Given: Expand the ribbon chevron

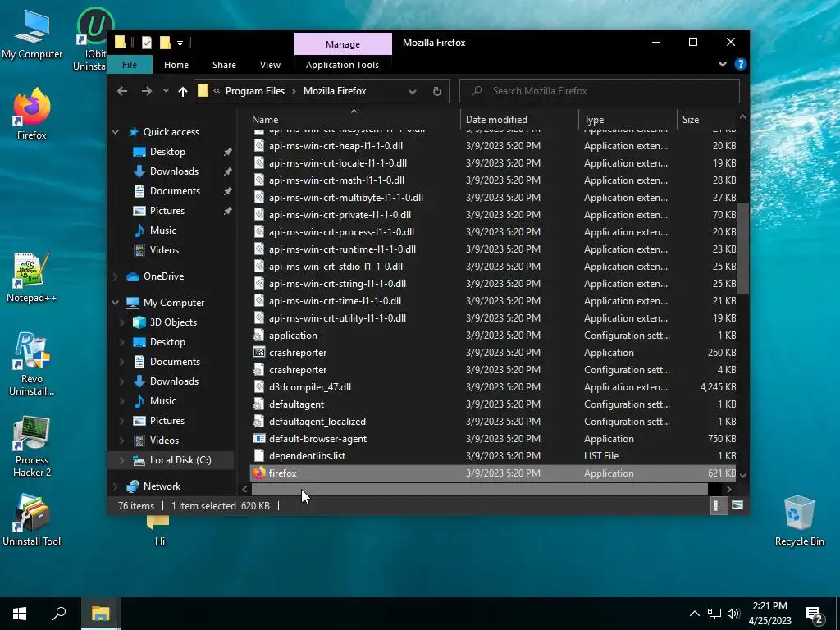Looking at the screenshot, I should (723, 64).
